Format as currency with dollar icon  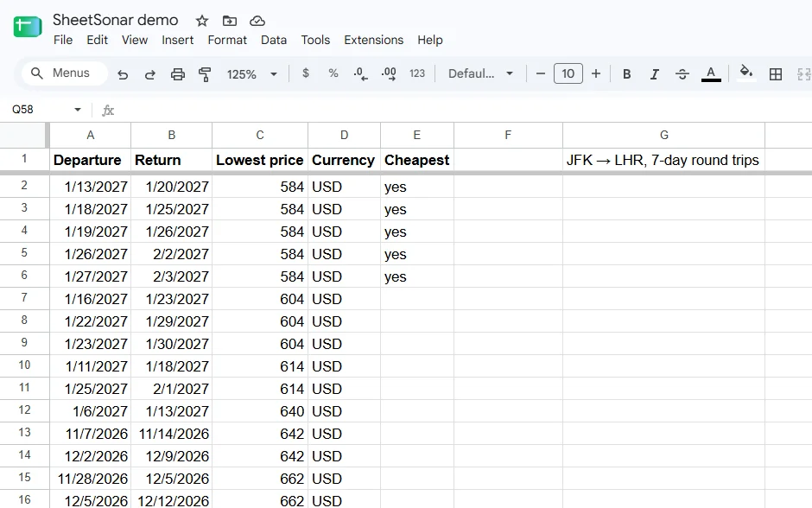tap(306, 73)
